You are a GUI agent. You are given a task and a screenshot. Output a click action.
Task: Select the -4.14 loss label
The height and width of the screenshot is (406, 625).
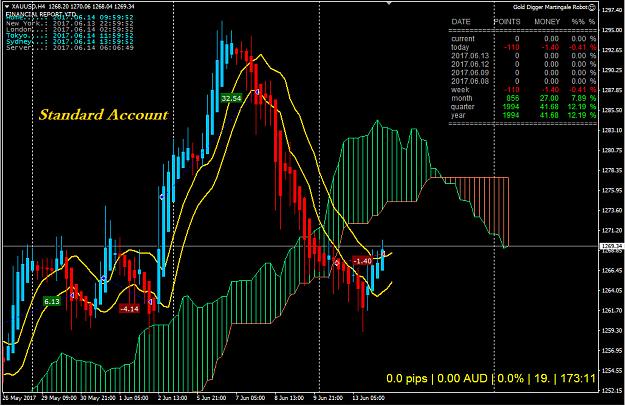pos(129,309)
